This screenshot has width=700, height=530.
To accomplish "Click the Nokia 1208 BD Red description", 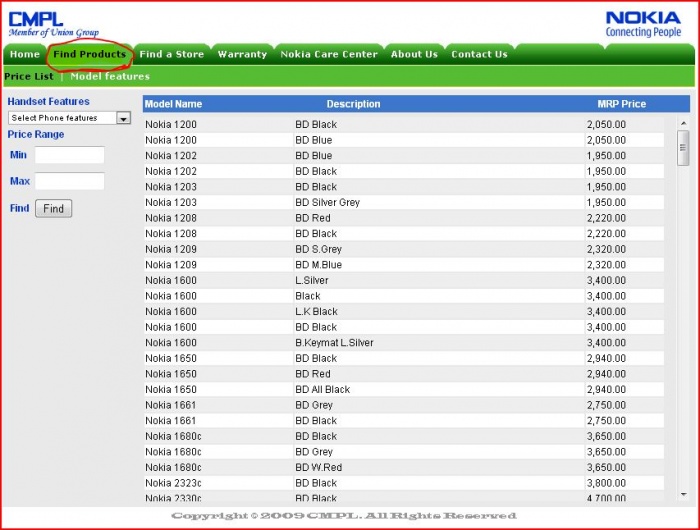I will (313, 218).
